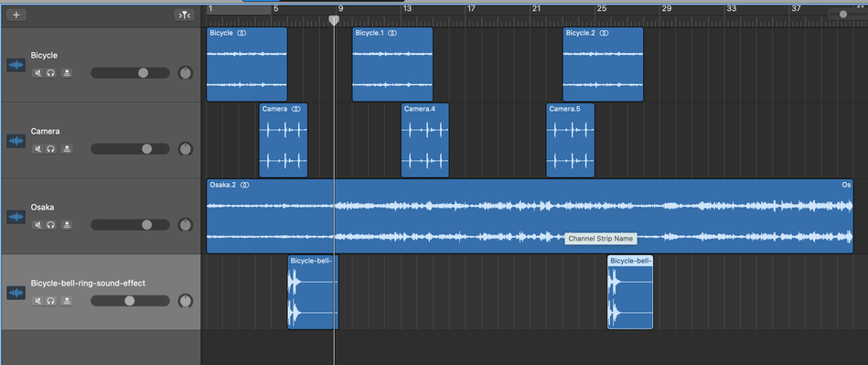This screenshot has height=365, width=868.
Task: Click bar 33 on the timeline ruler
Action: pos(732,9)
